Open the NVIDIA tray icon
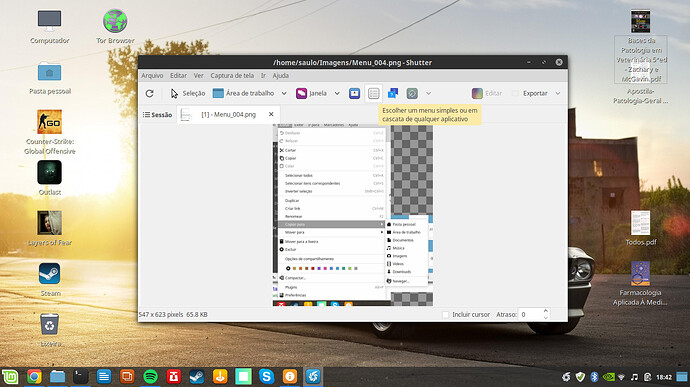Viewport: 690px width, 387px height. coord(608,377)
